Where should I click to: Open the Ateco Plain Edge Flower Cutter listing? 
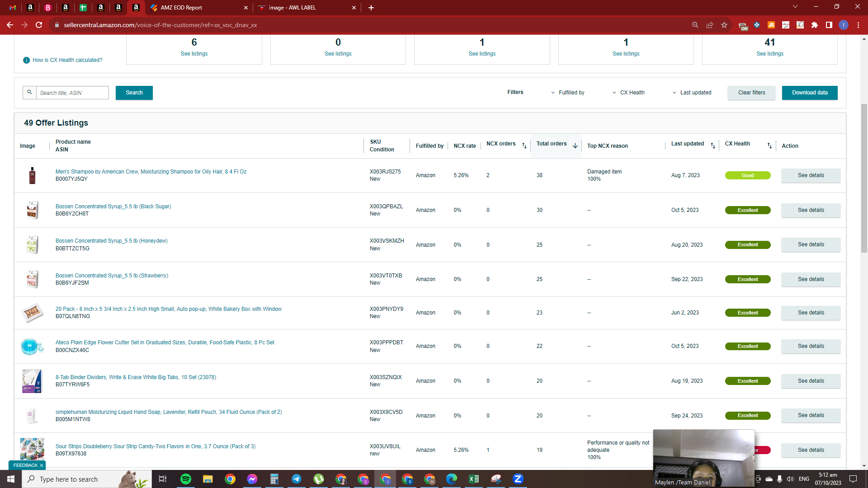165,343
